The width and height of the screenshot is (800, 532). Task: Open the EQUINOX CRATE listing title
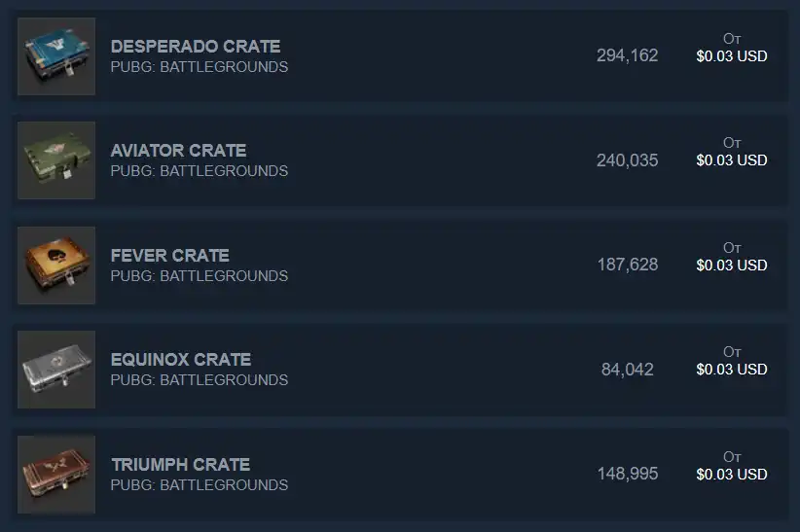tap(181, 360)
